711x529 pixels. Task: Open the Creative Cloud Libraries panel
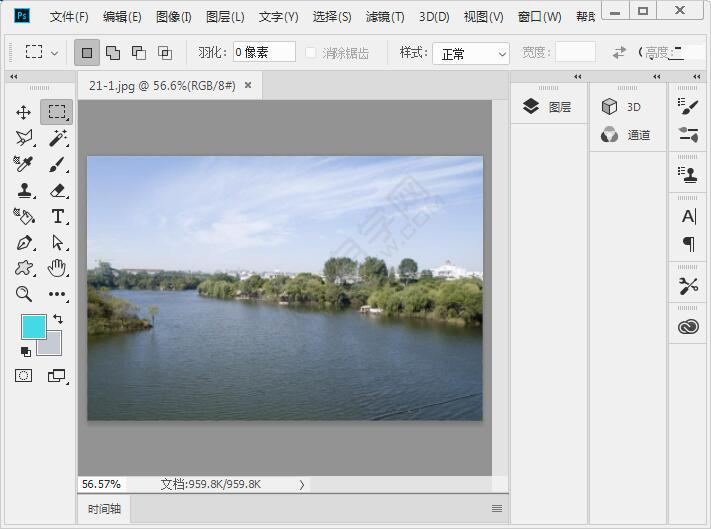pyautogui.click(x=688, y=327)
